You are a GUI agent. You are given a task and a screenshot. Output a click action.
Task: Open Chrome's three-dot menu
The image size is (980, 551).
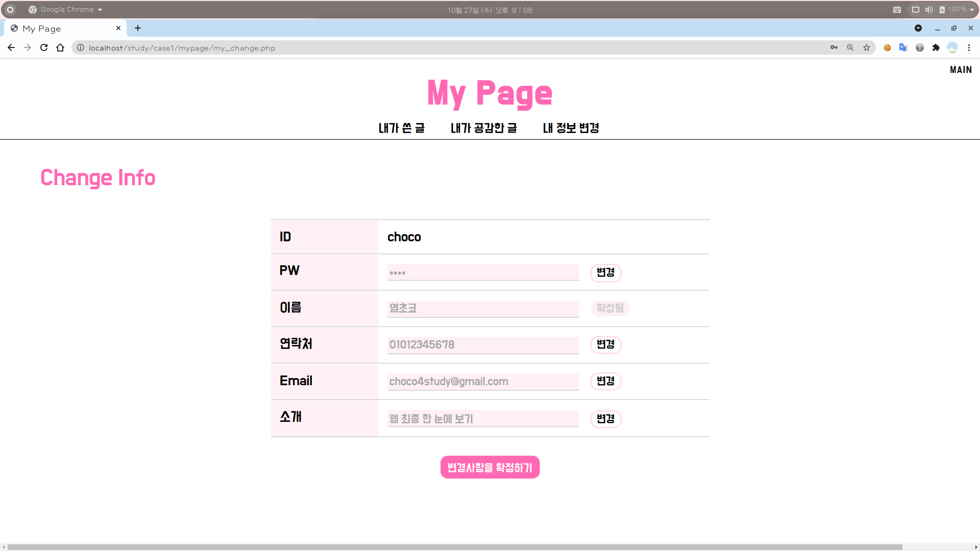[969, 47]
